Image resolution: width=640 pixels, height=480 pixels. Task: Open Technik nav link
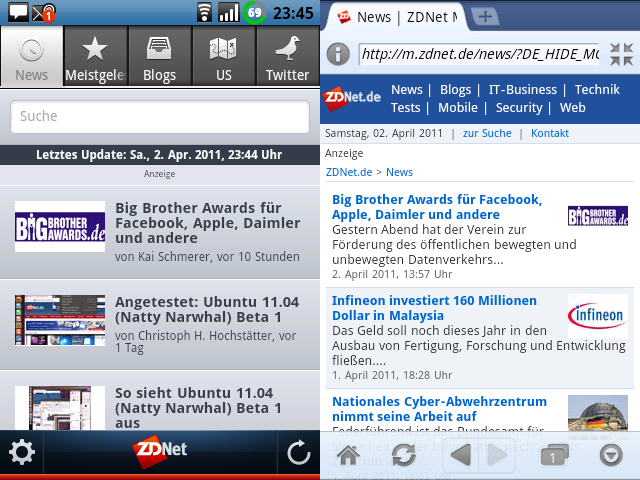597,89
